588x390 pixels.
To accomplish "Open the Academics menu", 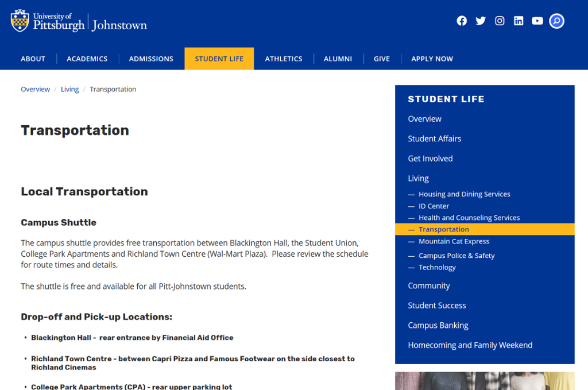I will click(x=87, y=59).
